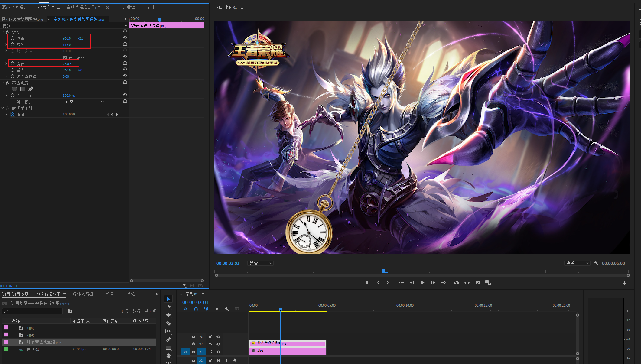Select the Razor tool in toolbar
This screenshot has height=364, width=641.
[168, 323]
